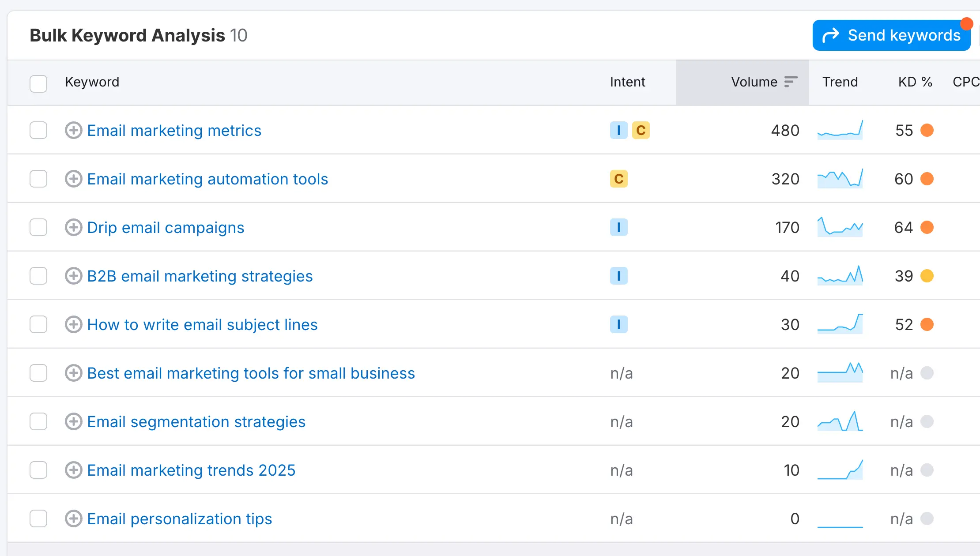Open Best email marketing tools for small business

coord(251,373)
